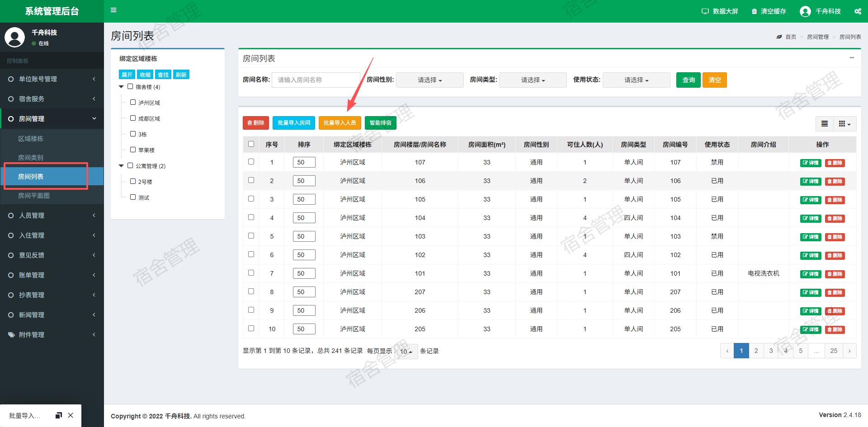Focus the 房间名称 search input field
The width and height of the screenshot is (868, 427).
[316, 80]
